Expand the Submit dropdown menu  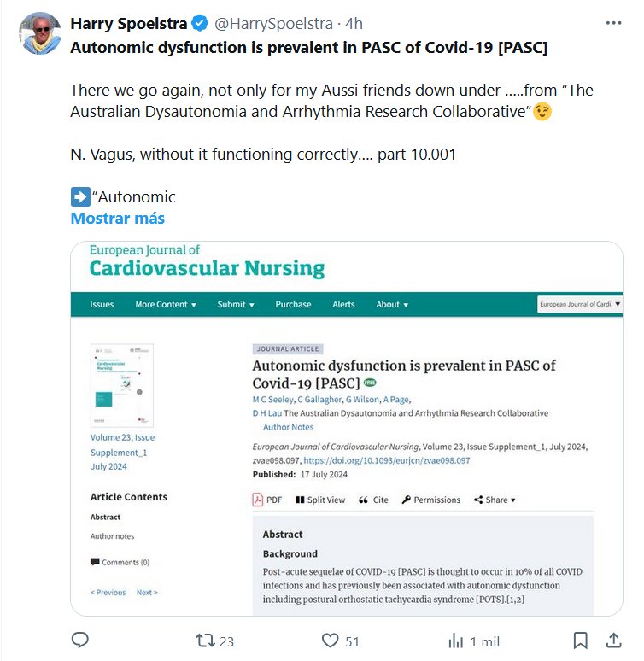pos(236,305)
